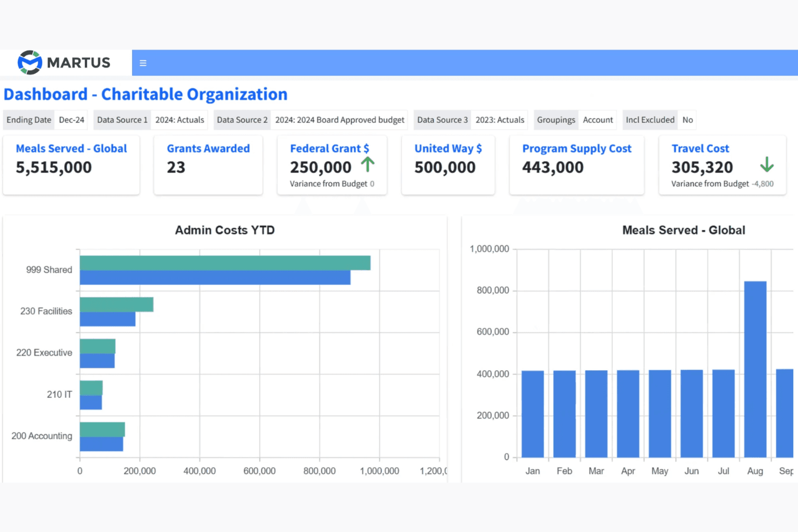Viewport: 798px width, 532px height.
Task: Open the Program Supply Cost card title
Action: (576, 148)
